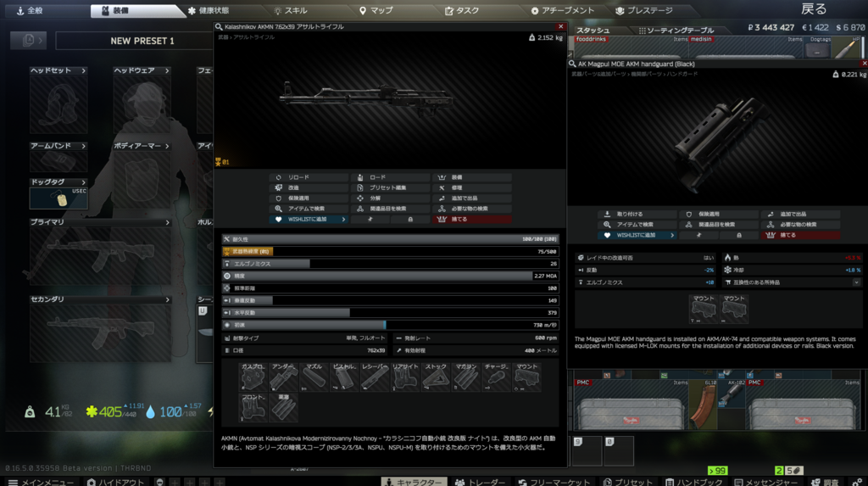
Task: Switch to the スキル tab
Action: 291,10
